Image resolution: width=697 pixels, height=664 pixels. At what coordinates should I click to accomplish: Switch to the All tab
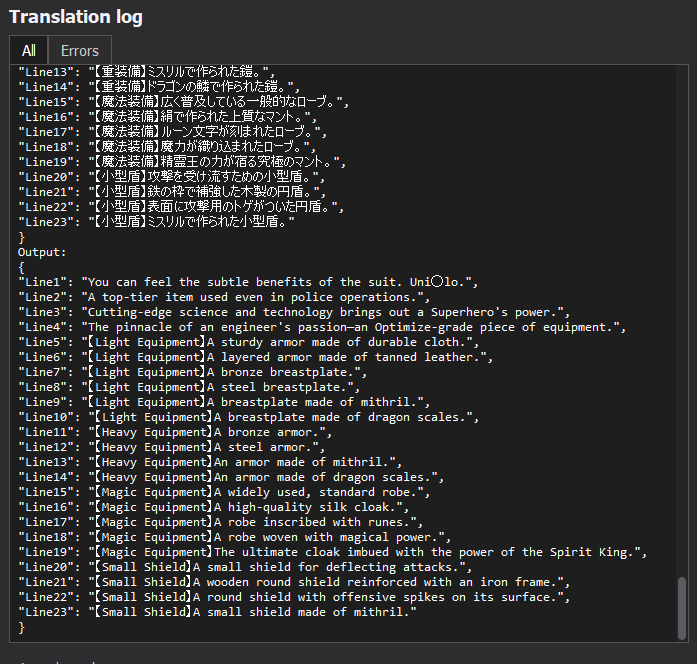(28, 50)
